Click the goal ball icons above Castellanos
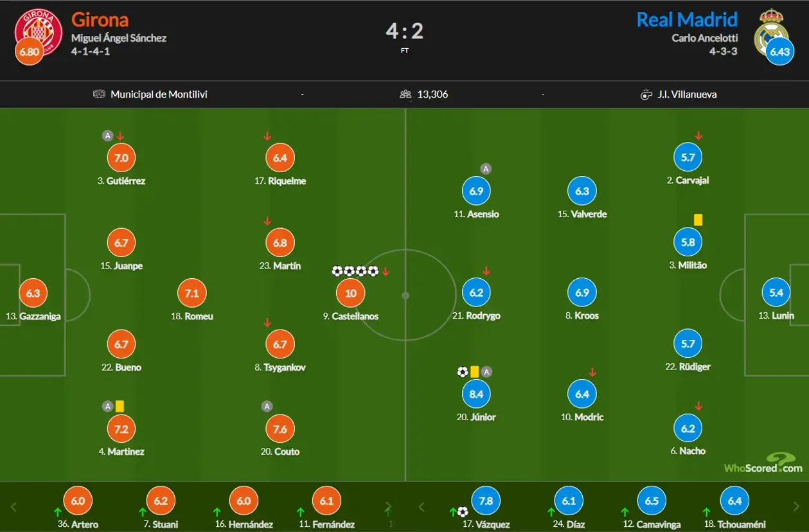Screen dimensions: 809x532 pyautogui.click(x=355, y=271)
